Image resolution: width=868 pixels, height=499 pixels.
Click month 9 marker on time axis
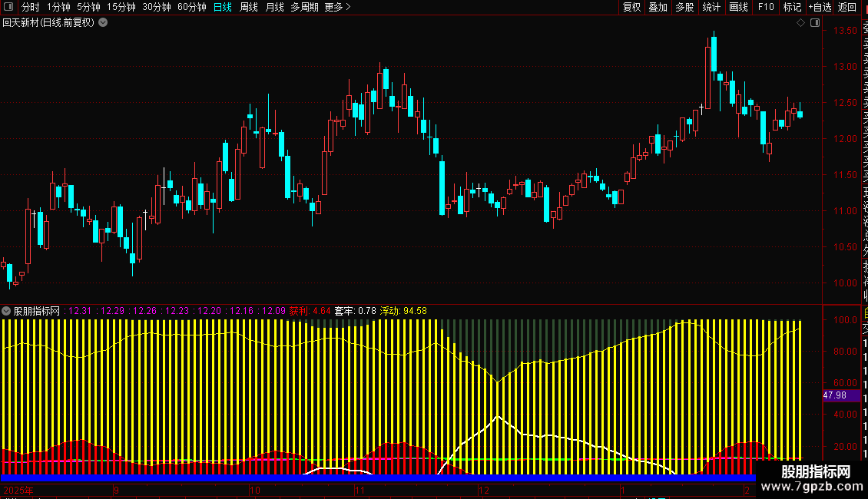[x=116, y=490]
